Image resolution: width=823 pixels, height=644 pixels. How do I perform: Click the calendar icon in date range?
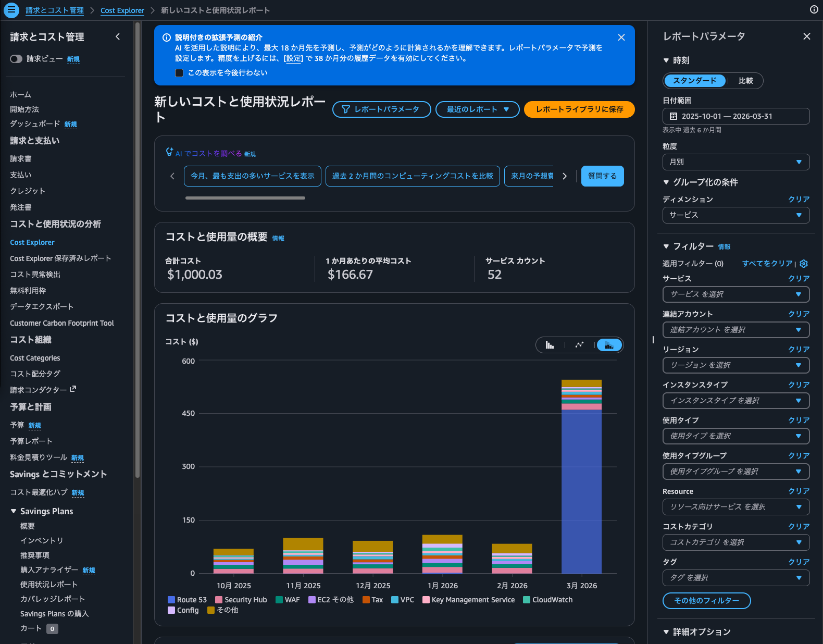click(673, 116)
